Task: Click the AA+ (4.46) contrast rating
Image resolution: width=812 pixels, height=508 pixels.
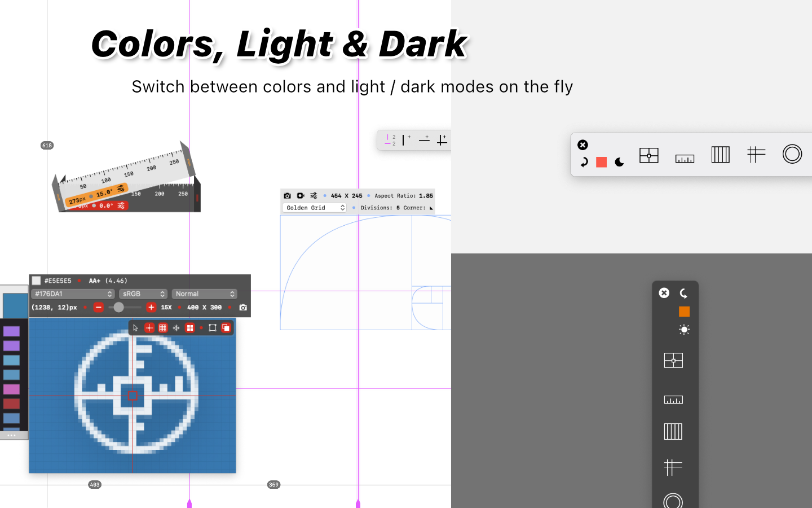Action: coord(108,281)
